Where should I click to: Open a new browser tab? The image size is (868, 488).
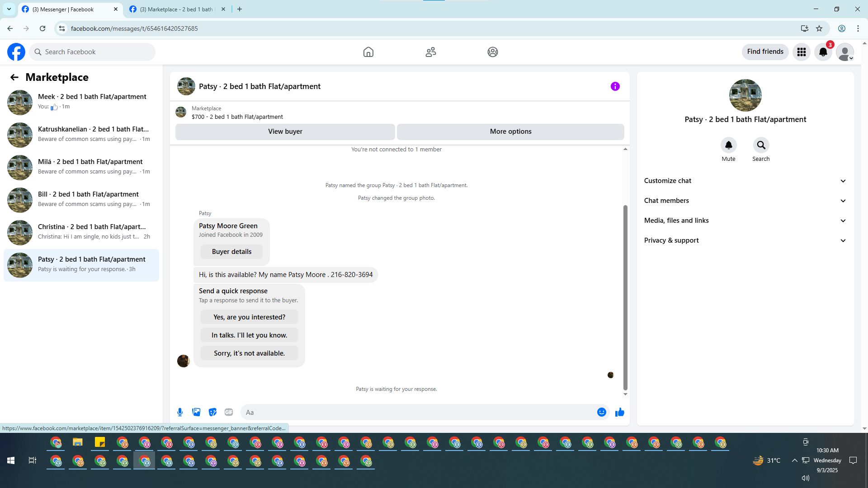[240, 9]
